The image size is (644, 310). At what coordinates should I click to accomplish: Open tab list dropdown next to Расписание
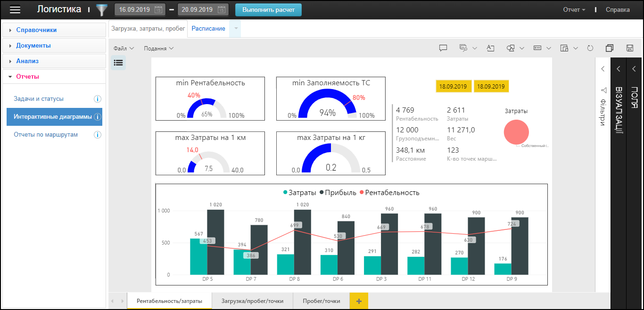tap(235, 29)
